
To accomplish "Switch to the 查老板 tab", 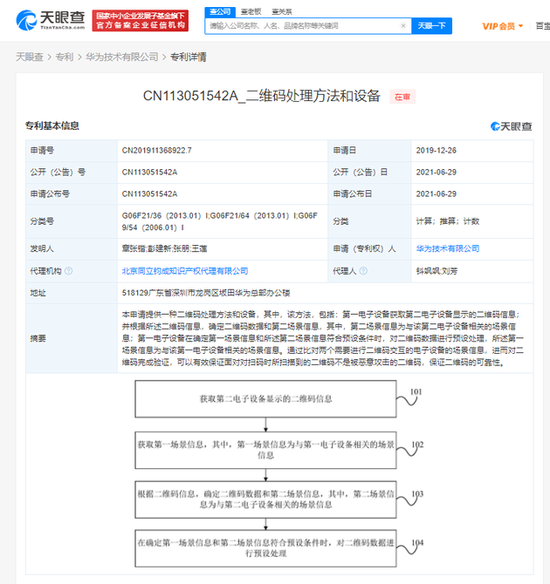I will (x=251, y=12).
